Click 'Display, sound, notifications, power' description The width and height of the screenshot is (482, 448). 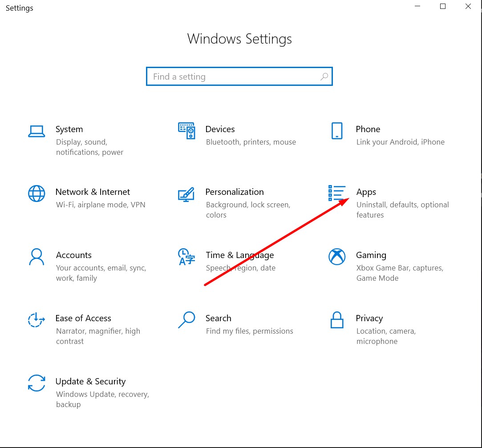coord(89,147)
